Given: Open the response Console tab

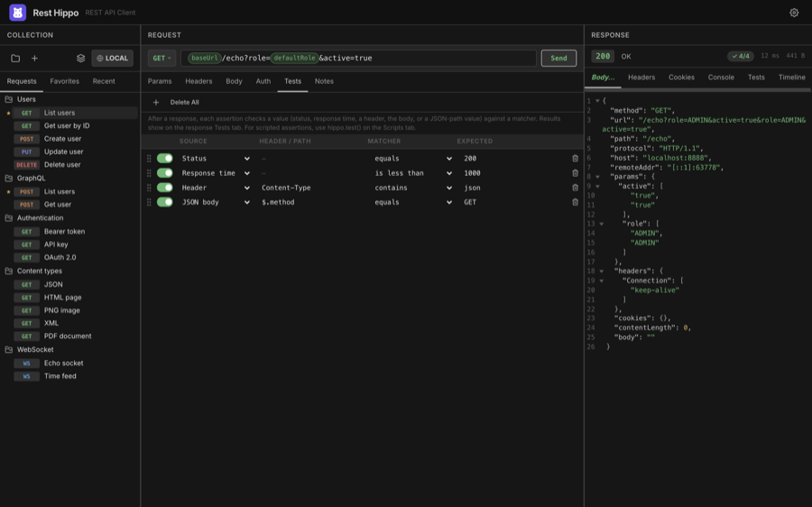Looking at the screenshot, I should point(721,78).
